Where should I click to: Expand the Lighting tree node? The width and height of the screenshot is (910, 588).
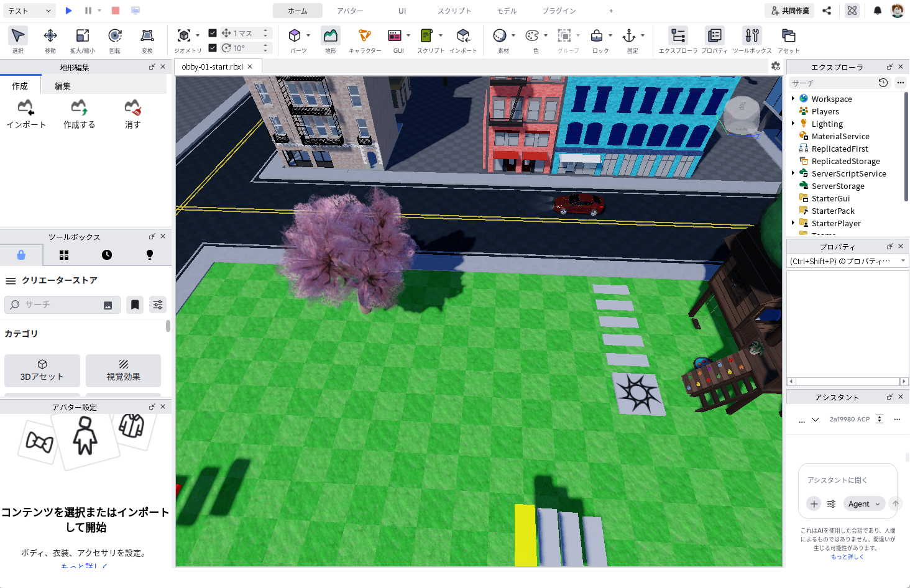[793, 124]
